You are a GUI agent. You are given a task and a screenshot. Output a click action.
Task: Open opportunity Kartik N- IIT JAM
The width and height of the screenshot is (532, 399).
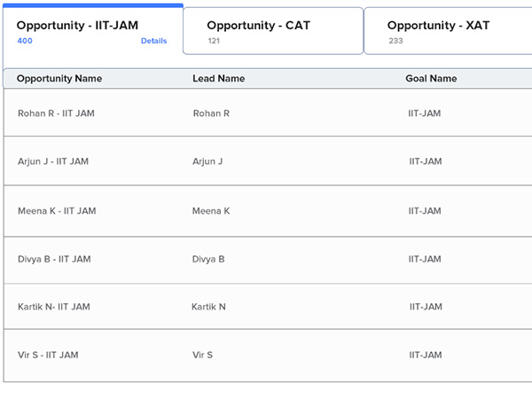(54, 307)
